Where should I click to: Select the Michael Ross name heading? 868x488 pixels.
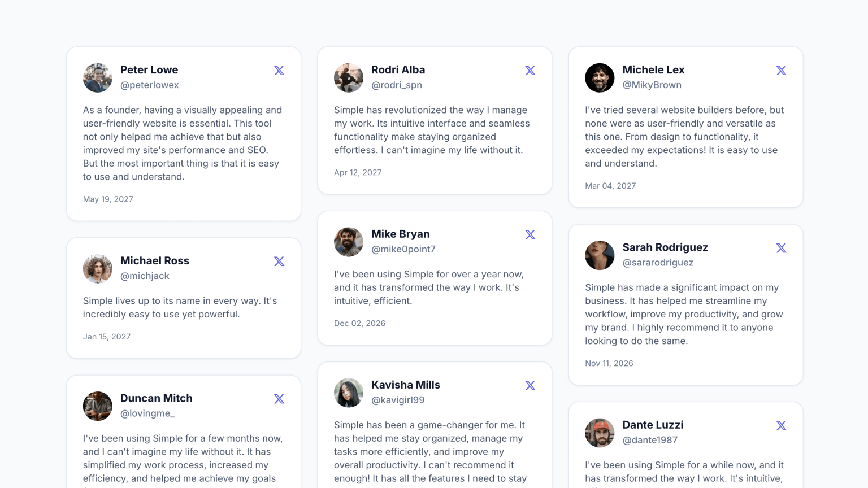(x=155, y=261)
